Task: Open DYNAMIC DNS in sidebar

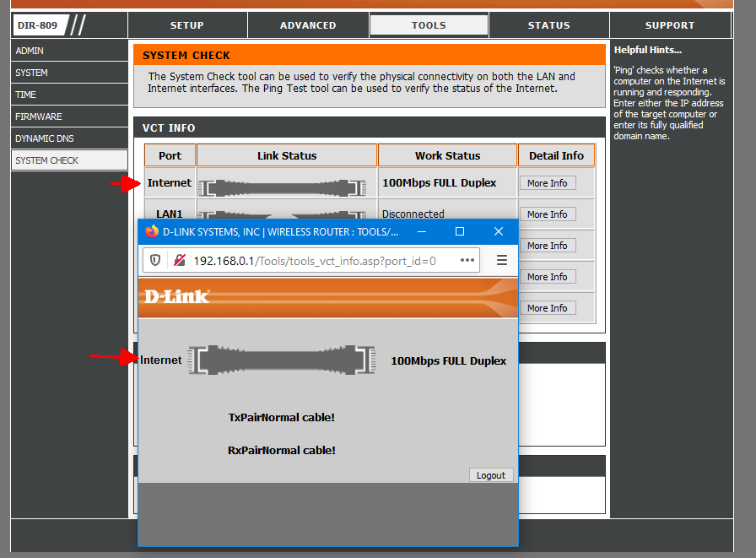Action: point(69,138)
